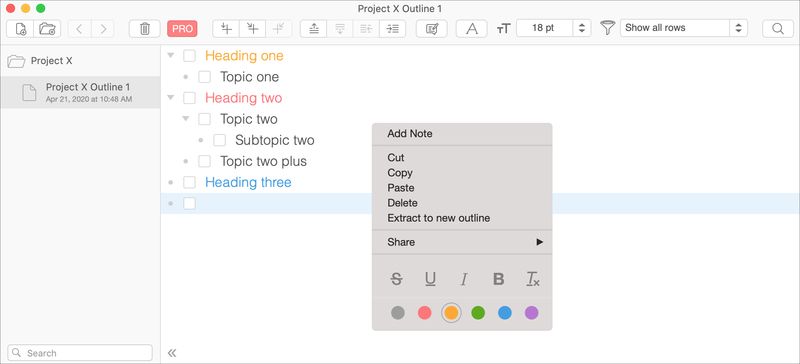Choose 'Extract to new outline' menu item
The width and height of the screenshot is (800, 364).
[462, 218]
